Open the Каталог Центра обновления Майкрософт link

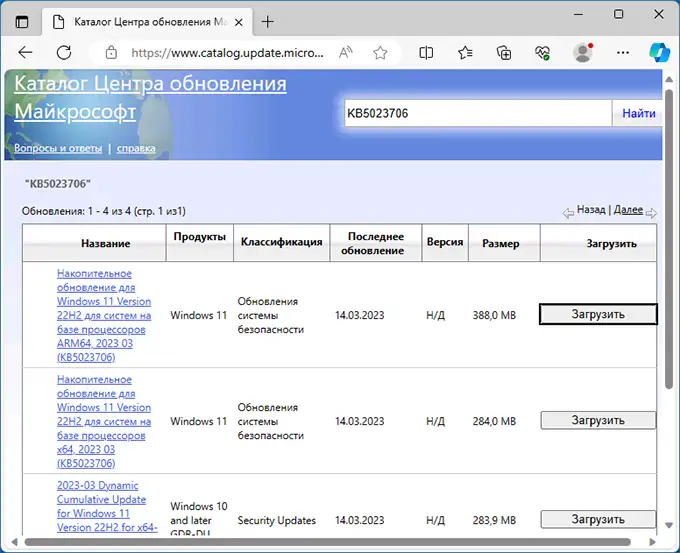click(150, 98)
